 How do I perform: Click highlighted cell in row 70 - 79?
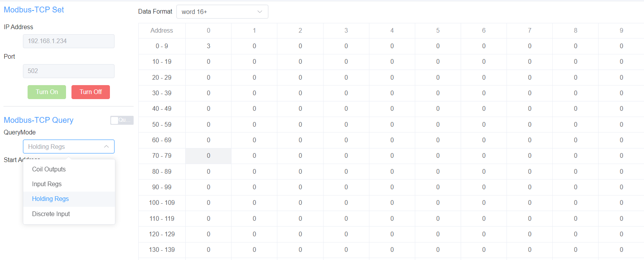pyautogui.click(x=209, y=156)
